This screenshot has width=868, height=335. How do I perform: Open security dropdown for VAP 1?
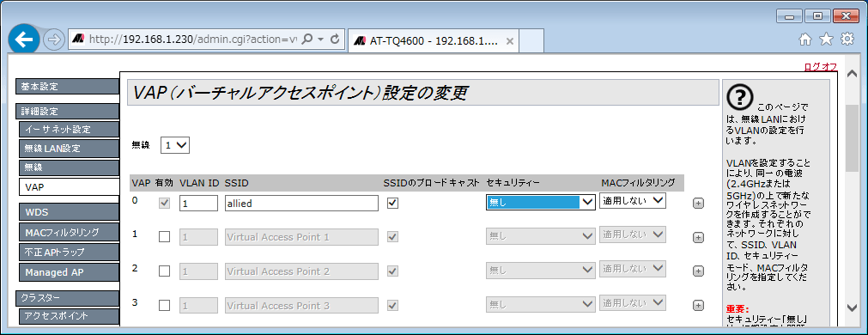coord(540,237)
